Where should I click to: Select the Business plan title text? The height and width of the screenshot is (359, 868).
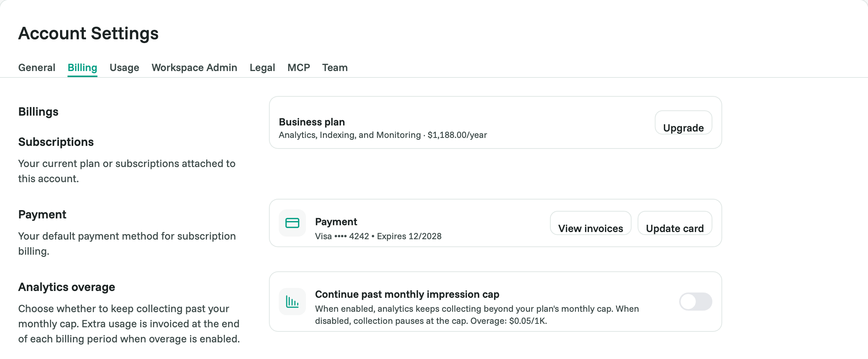[312, 122]
